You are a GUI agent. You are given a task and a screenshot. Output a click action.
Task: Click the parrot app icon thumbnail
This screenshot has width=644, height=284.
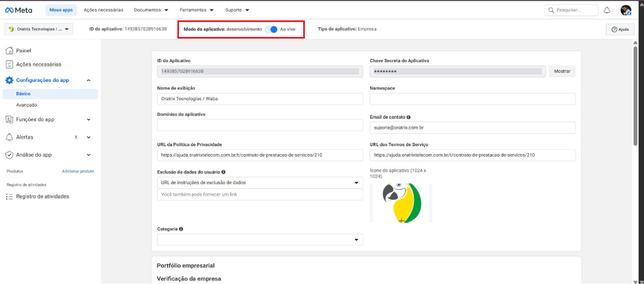[401, 203]
